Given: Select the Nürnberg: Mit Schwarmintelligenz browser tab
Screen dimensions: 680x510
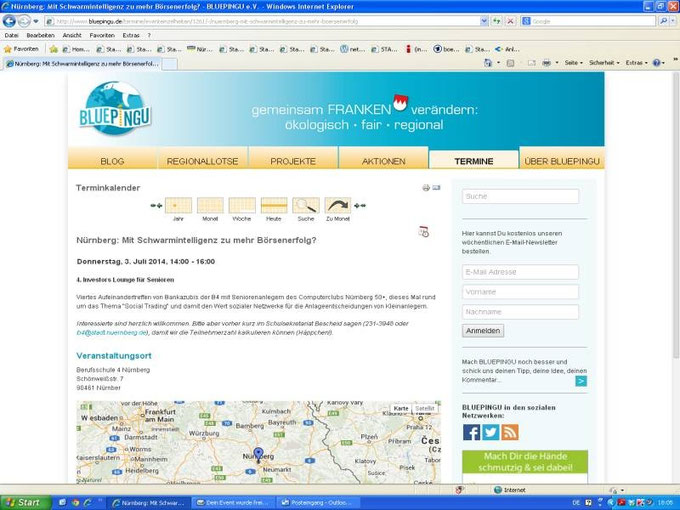Looking at the screenshot, I should pyautogui.click(x=82, y=64).
